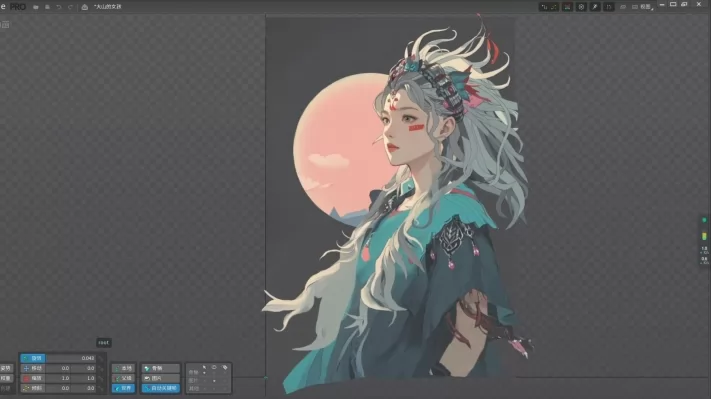711x399 pixels.
Task: Click the export icon beside the project name
Action: click(85, 7)
